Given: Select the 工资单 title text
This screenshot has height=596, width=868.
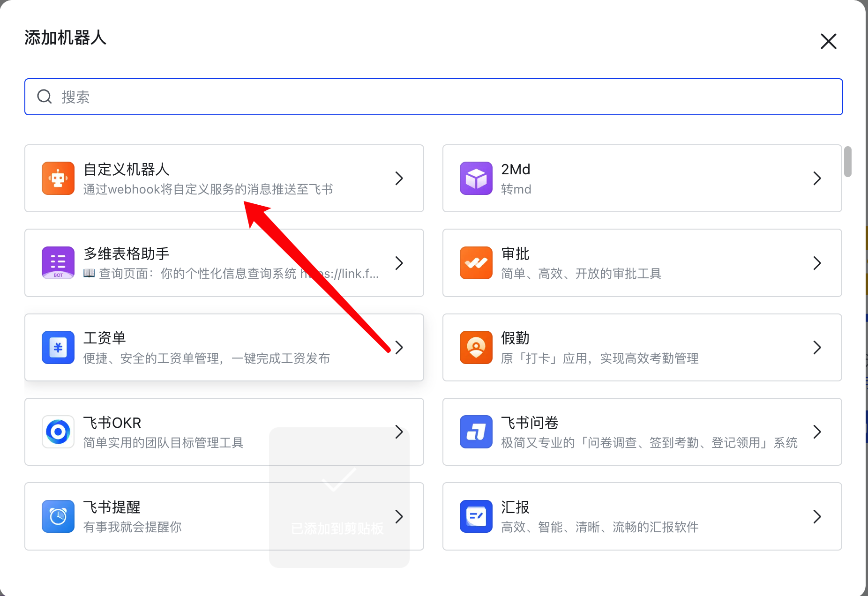Looking at the screenshot, I should (105, 338).
